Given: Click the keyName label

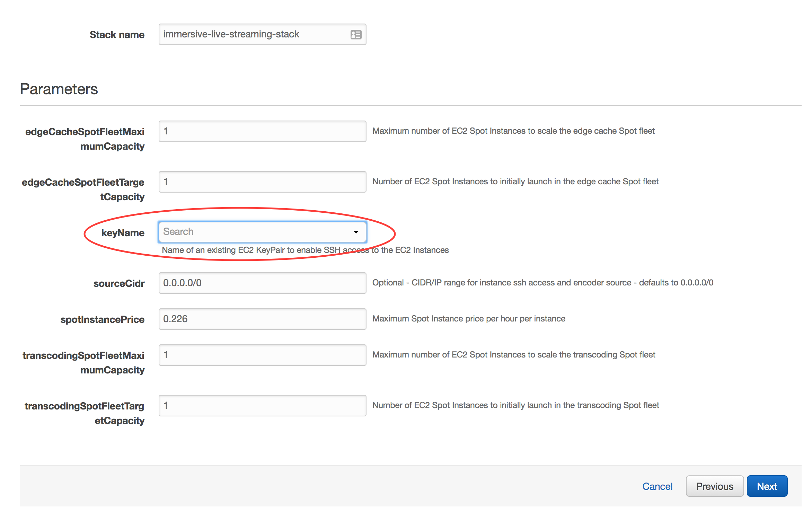Looking at the screenshot, I should click(x=123, y=233).
